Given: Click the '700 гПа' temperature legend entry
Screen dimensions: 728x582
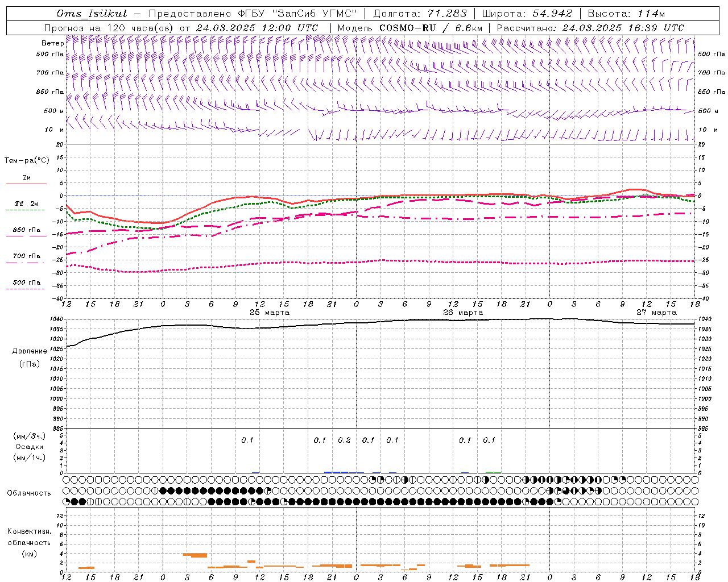Looking at the screenshot, I should 26,256.
